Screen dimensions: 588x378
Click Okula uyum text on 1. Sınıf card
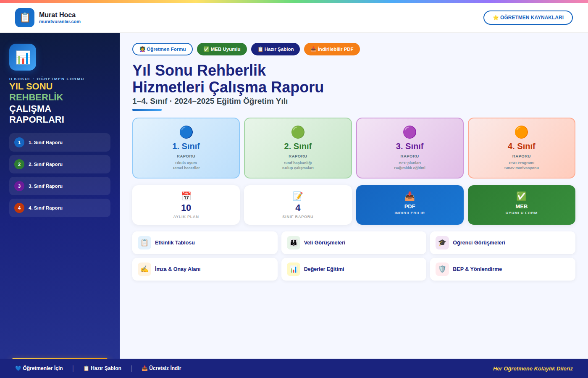tap(186, 163)
